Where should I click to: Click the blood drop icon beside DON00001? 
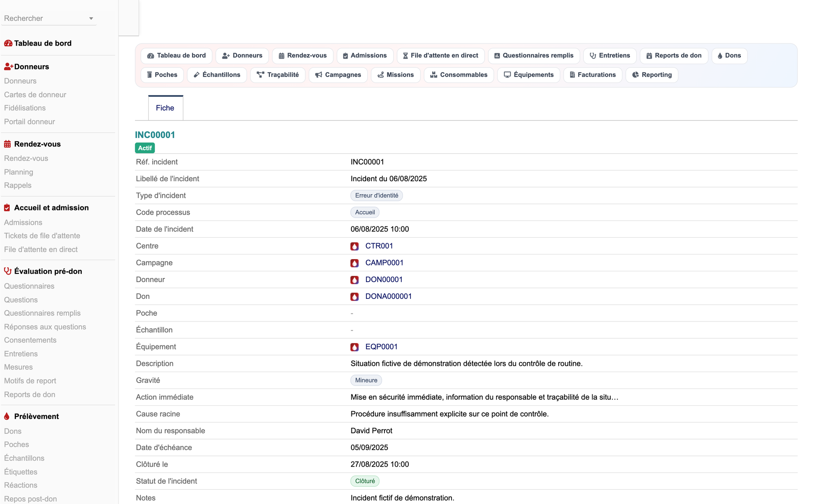coord(355,280)
